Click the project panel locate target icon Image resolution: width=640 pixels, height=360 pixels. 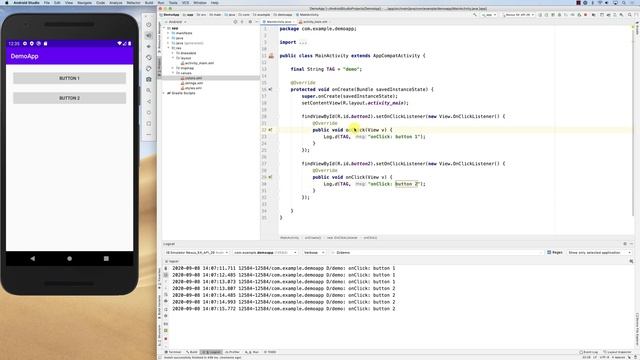[x=235, y=22]
